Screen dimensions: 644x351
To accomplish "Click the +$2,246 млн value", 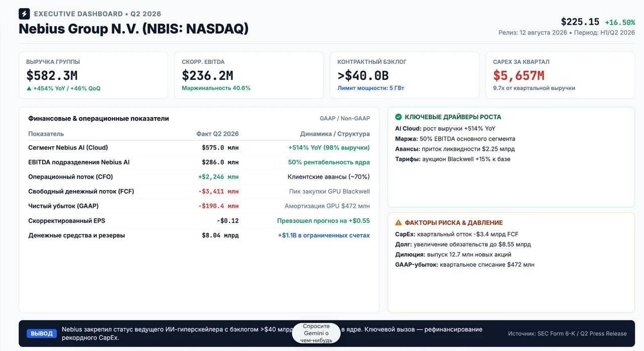I will pos(218,177).
